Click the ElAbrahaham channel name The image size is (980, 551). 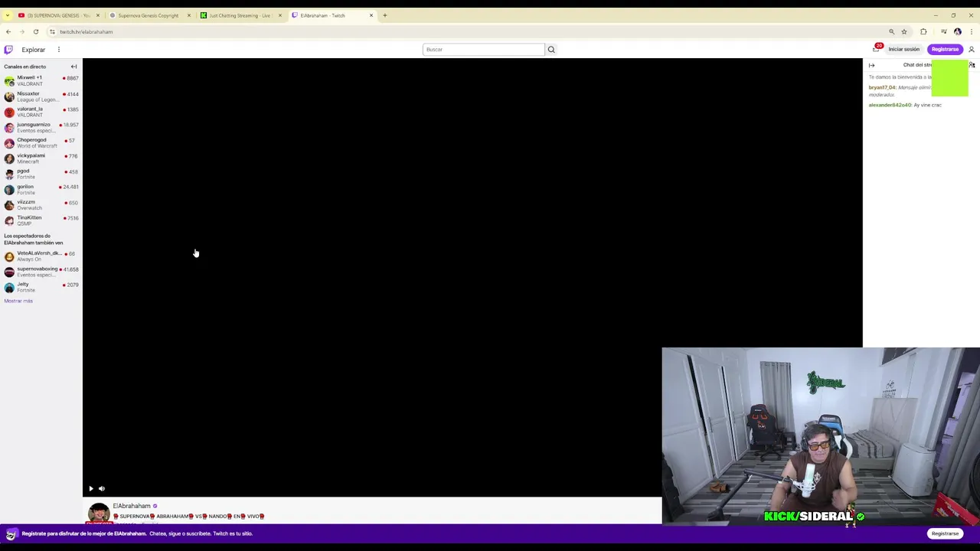coord(131,506)
